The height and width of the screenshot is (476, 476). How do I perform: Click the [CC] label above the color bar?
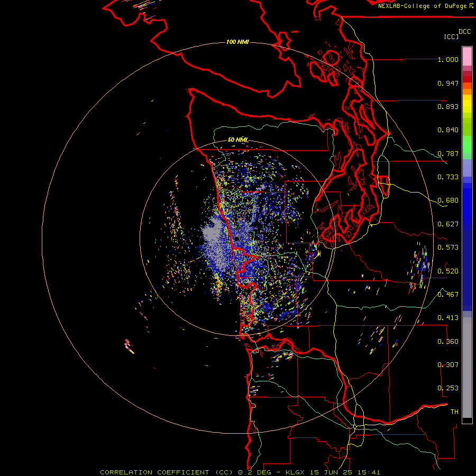(x=451, y=36)
